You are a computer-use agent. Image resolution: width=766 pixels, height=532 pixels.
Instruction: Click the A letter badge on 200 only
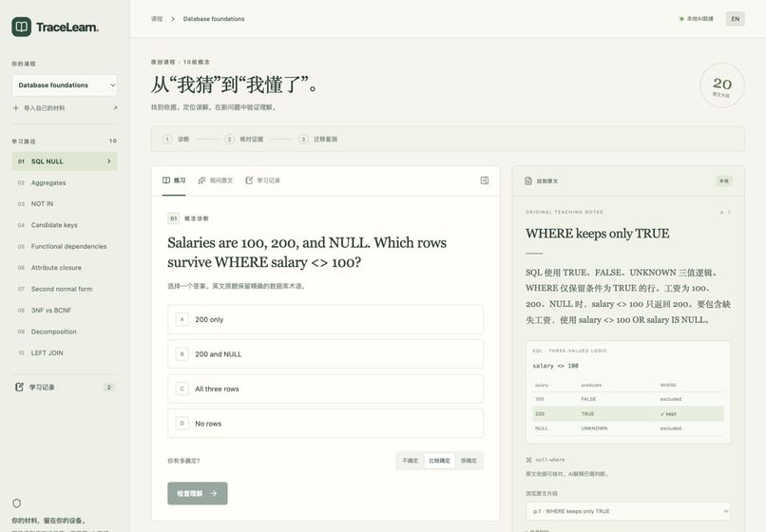tap(182, 319)
